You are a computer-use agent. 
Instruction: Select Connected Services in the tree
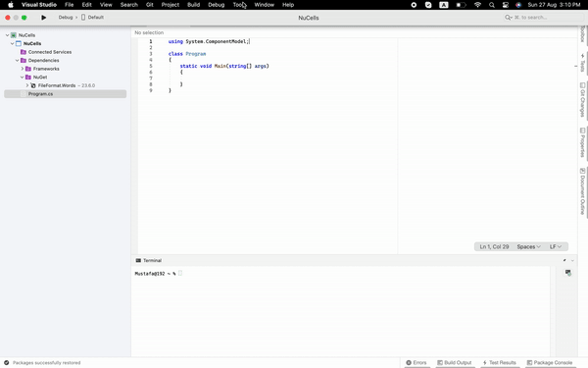(x=50, y=52)
